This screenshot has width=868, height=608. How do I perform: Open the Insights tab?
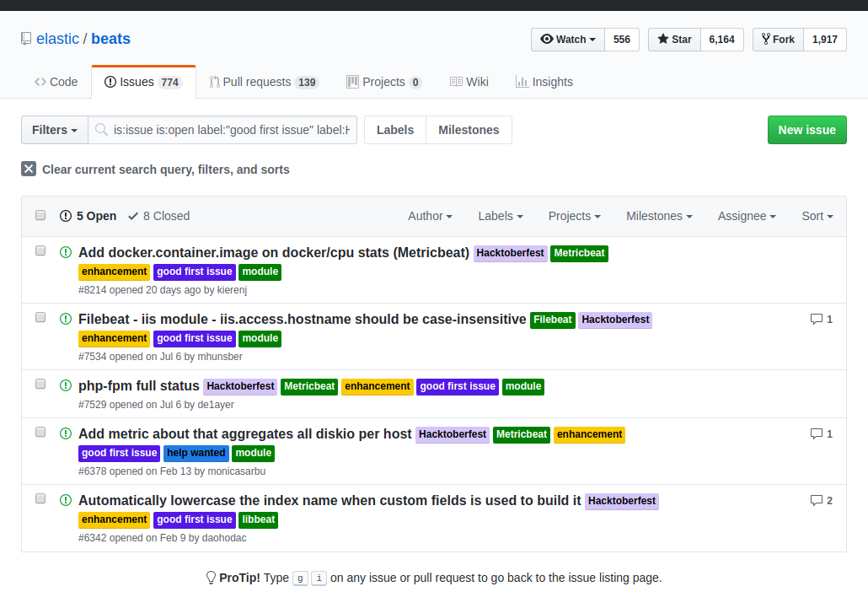(544, 82)
